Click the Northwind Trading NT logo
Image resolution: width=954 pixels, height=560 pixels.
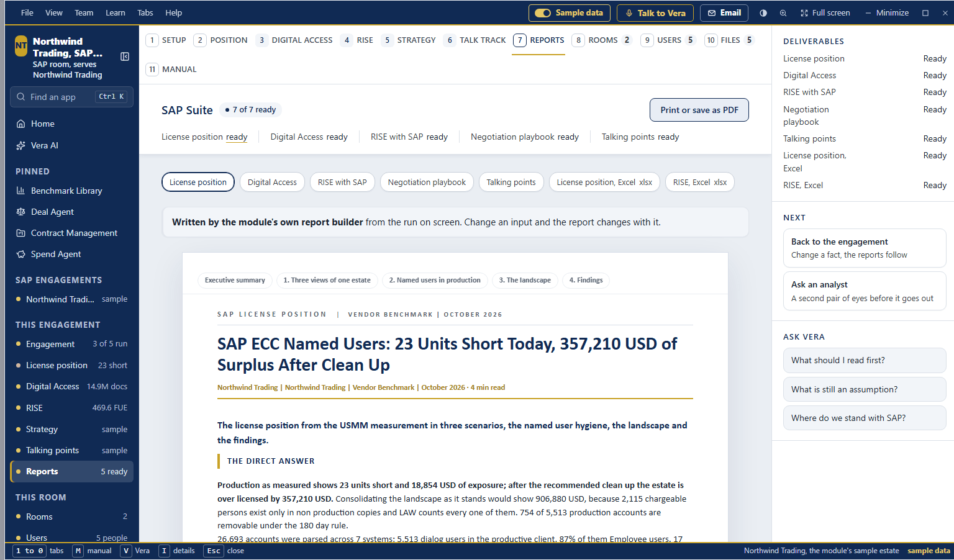pos(21,46)
